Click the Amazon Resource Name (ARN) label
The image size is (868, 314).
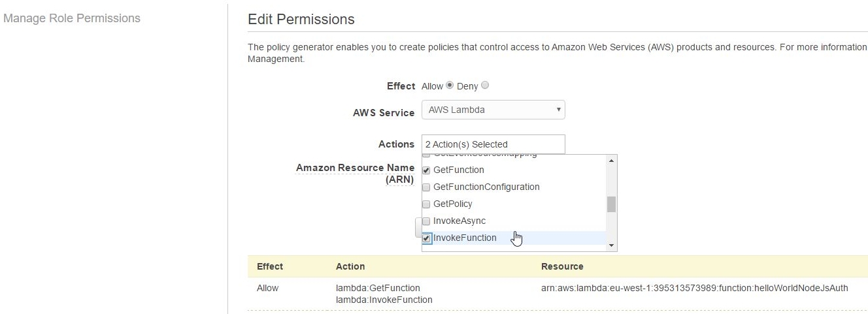355,174
